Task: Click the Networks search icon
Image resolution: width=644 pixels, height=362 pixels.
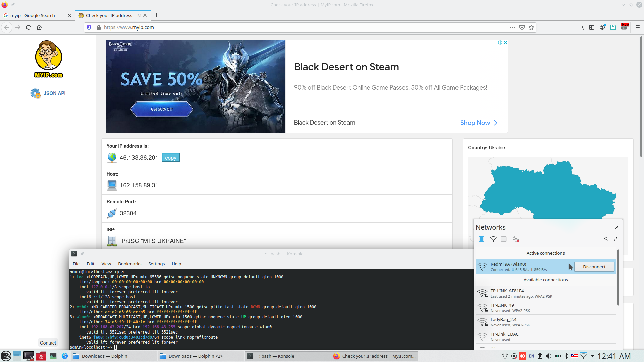Action: pos(606,239)
